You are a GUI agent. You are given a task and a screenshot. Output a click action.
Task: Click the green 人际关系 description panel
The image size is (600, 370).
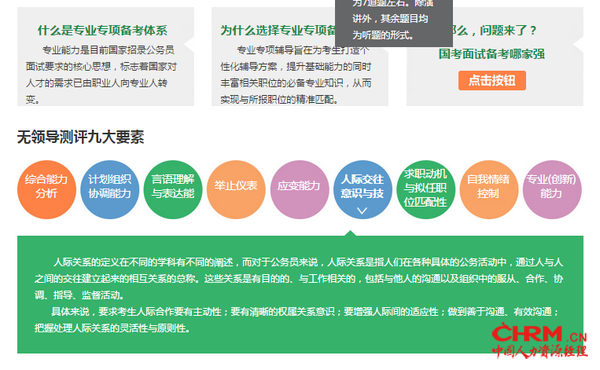coord(300,294)
